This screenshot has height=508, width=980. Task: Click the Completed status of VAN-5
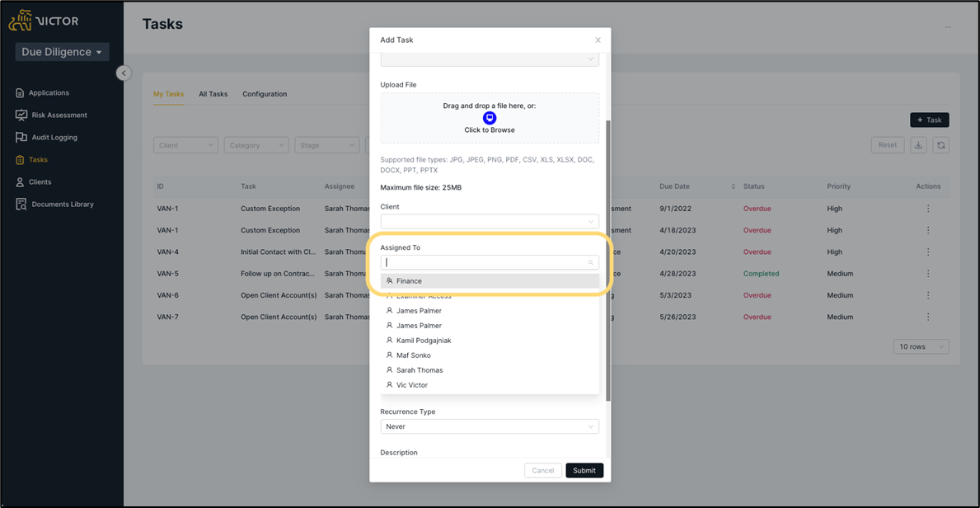[762, 274]
